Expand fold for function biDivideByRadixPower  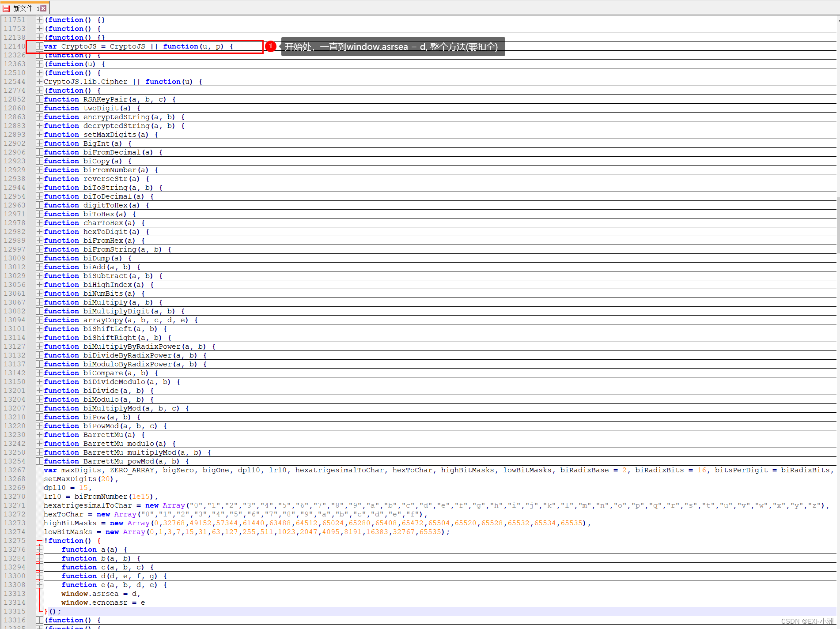click(39, 355)
